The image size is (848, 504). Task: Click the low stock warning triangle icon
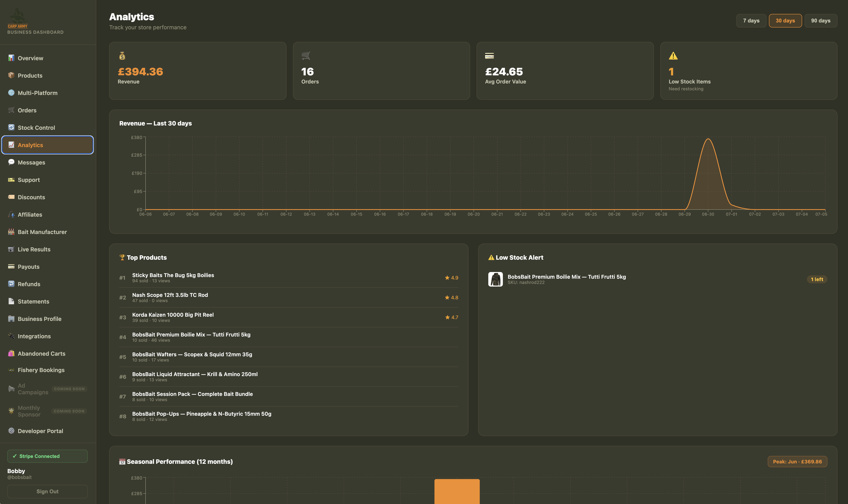673,56
